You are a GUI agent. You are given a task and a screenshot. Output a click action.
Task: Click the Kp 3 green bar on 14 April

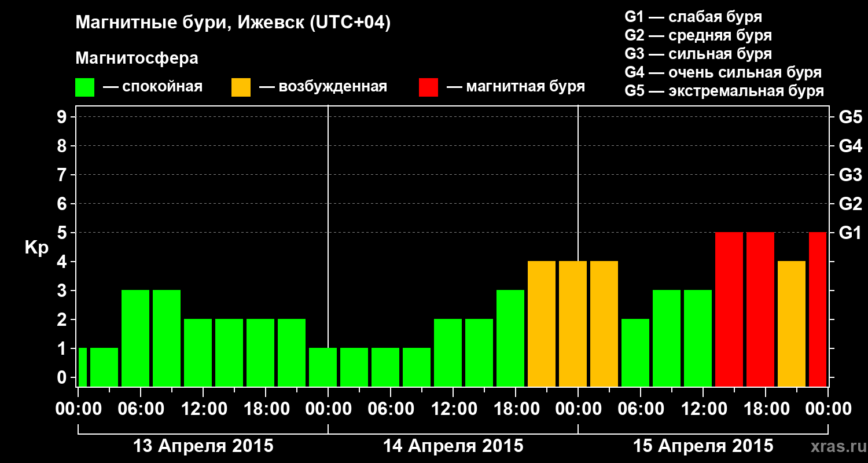click(x=510, y=338)
